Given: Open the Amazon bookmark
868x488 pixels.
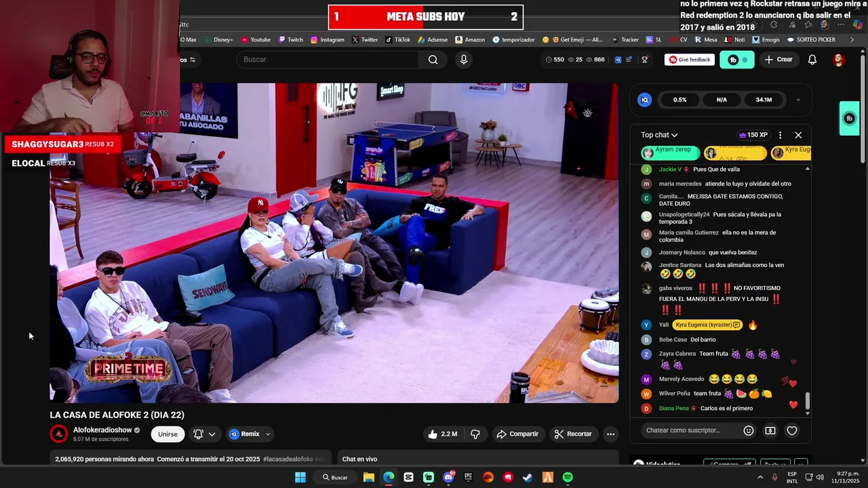Looking at the screenshot, I should click(470, 40).
